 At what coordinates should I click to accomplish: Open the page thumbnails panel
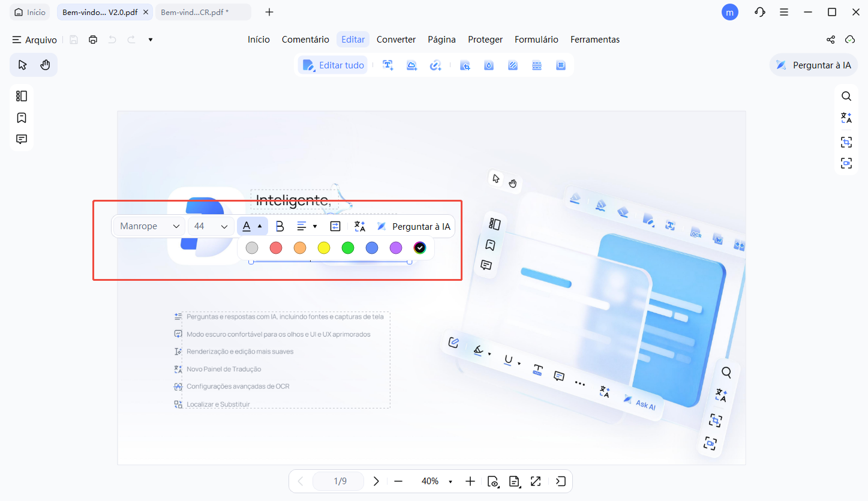point(21,95)
